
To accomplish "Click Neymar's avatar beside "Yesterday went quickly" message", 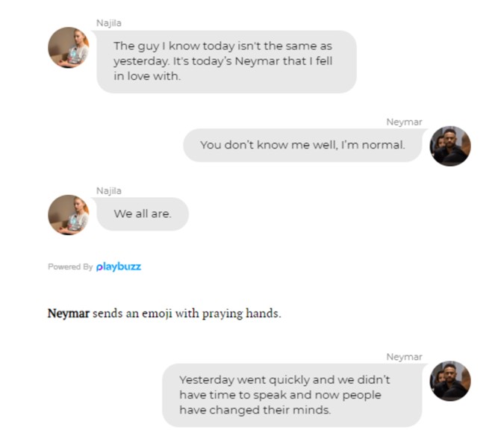I will (450, 381).
